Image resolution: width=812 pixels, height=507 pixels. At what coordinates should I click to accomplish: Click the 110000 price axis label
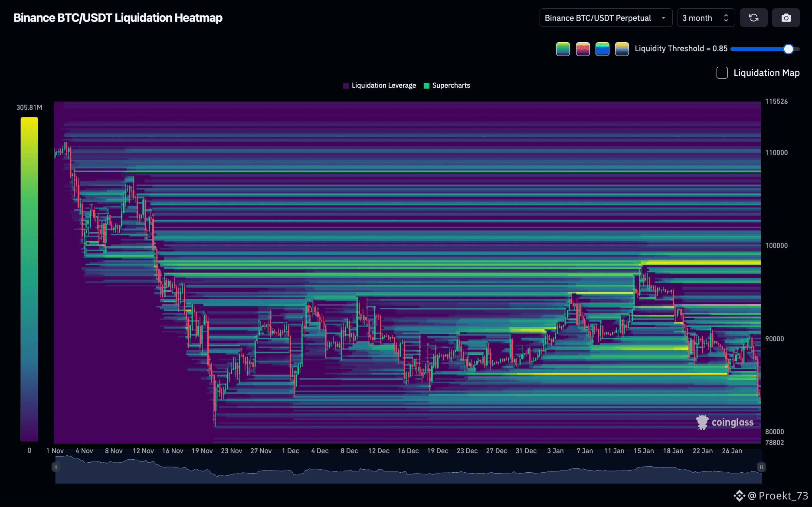point(776,153)
